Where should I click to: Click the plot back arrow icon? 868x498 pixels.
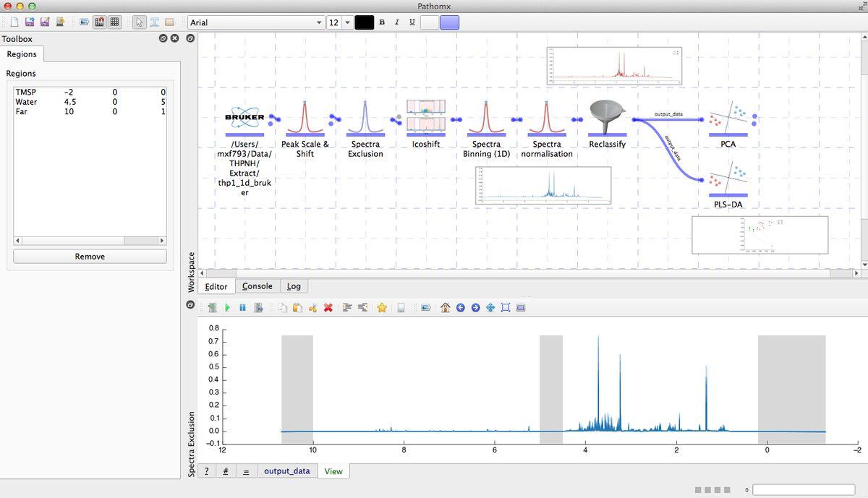(x=460, y=308)
